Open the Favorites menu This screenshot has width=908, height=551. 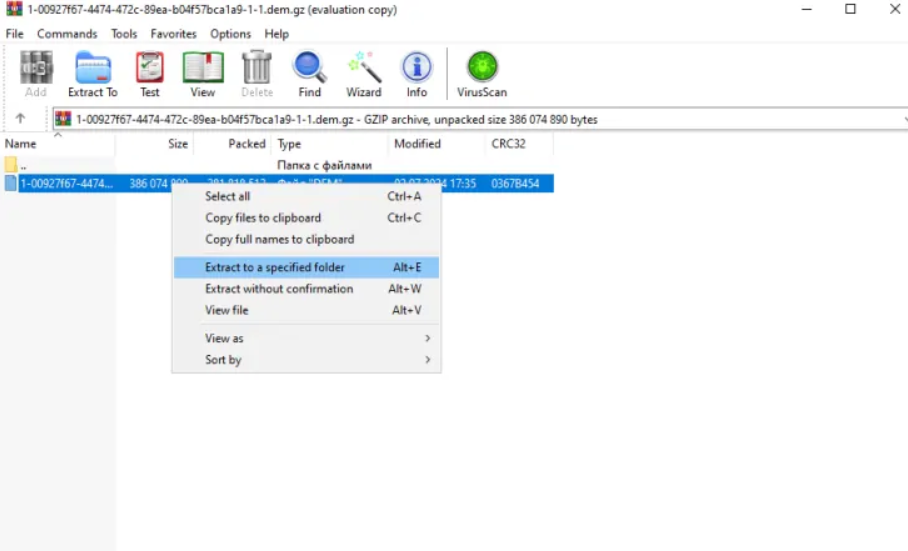(x=174, y=34)
